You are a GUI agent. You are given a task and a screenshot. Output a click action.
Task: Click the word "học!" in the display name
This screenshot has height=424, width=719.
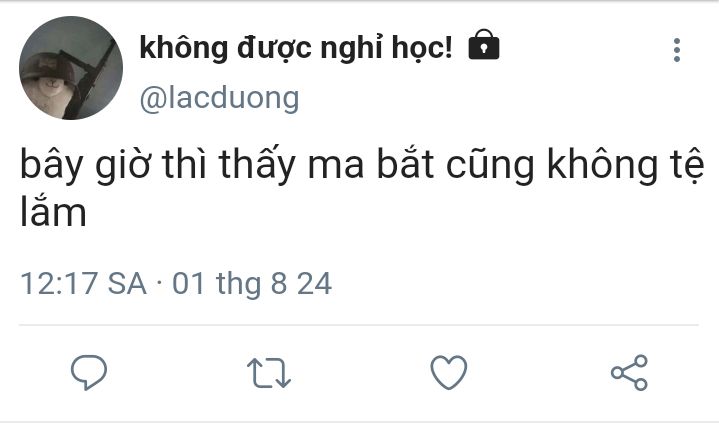click(422, 49)
